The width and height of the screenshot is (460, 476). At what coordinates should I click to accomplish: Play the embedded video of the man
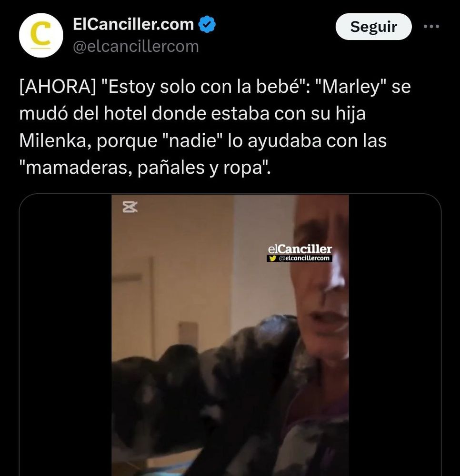tap(230, 335)
